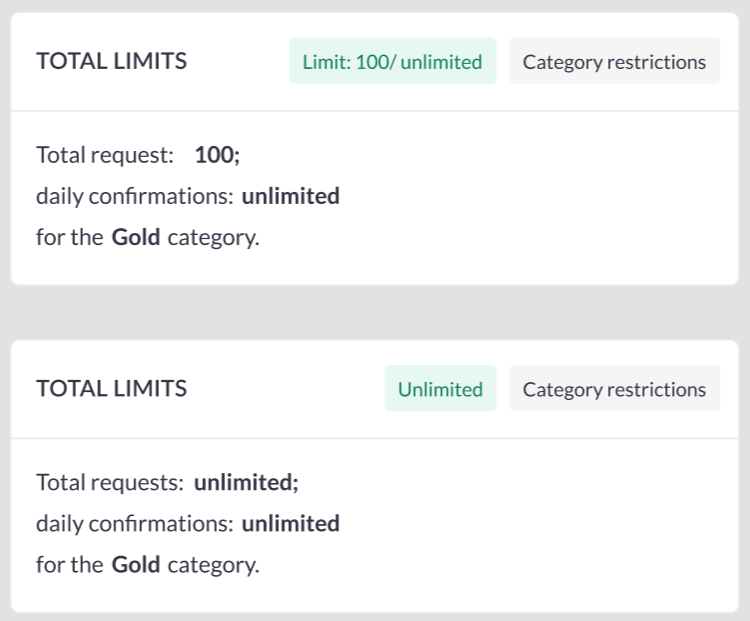Viewport: 750px width, 621px height.
Task: Open Category restrictions in the upper card
Action: (x=614, y=62)
